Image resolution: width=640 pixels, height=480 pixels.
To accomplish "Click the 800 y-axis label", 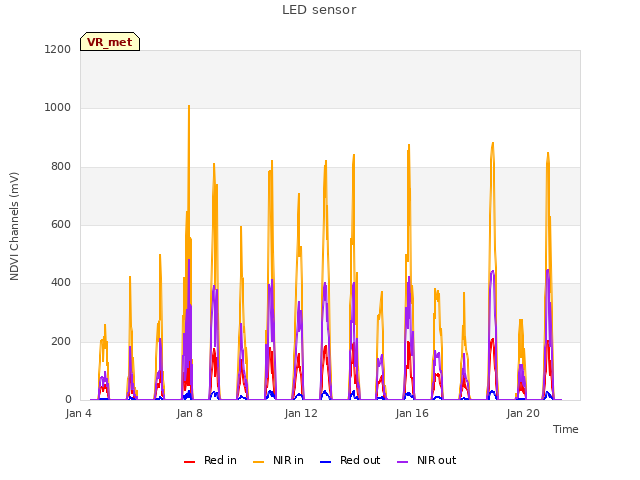I will click(x=61, y=166).
